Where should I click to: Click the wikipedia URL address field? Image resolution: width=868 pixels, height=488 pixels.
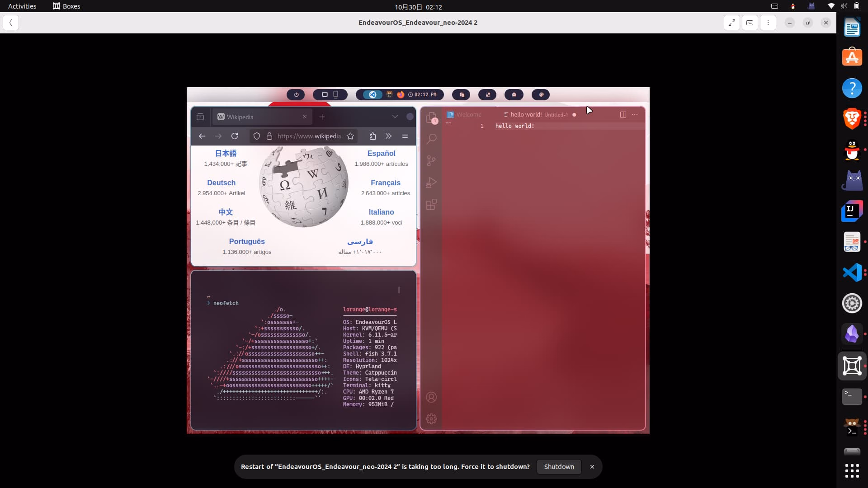pyautogui.click(x=309, y=136)
